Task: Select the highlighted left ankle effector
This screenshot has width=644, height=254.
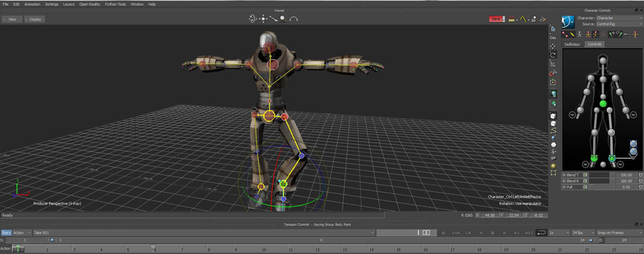Action: point(612,158)
